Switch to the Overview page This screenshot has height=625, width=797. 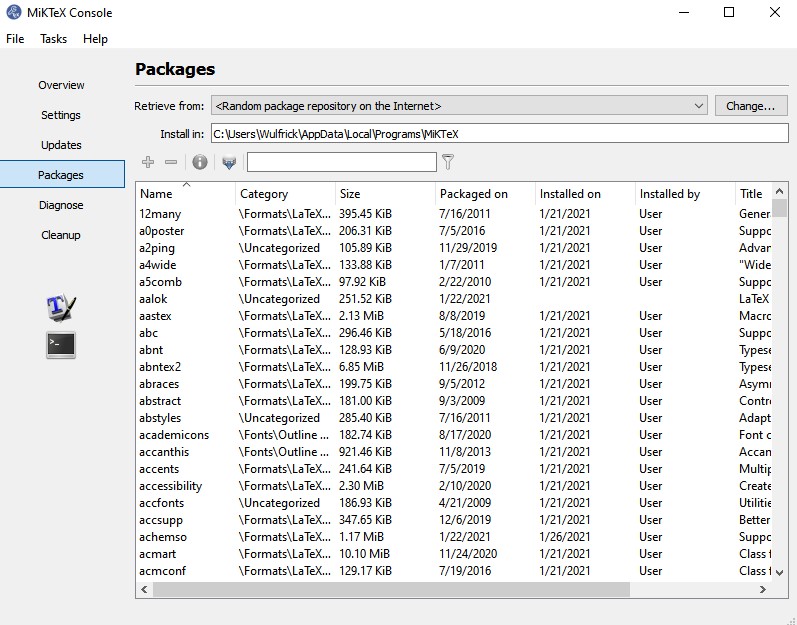(x=62, y=85)
